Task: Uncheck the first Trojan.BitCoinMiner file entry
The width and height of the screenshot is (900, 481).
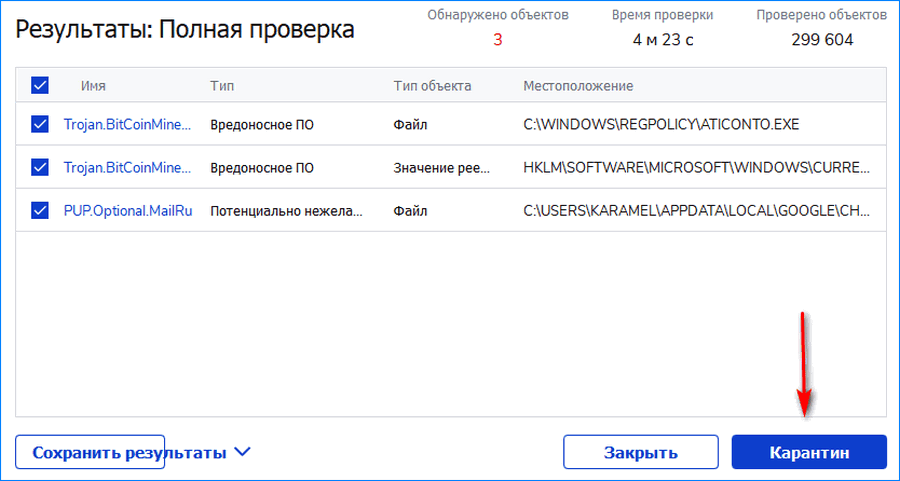Action: [40, 125]
